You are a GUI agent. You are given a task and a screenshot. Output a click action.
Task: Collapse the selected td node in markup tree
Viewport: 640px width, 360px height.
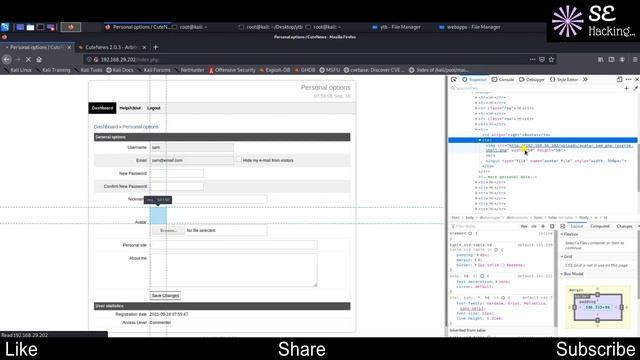[480, 140]
